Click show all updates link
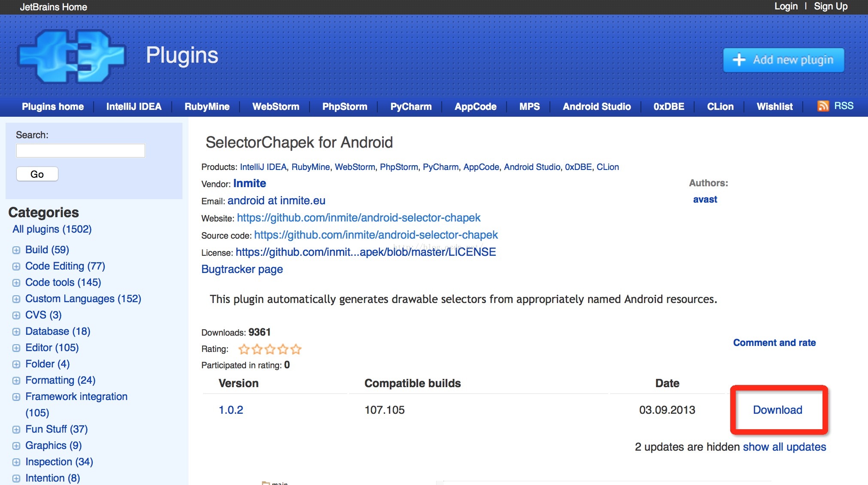This screenshot has height=485, width=868. point(784,447)
